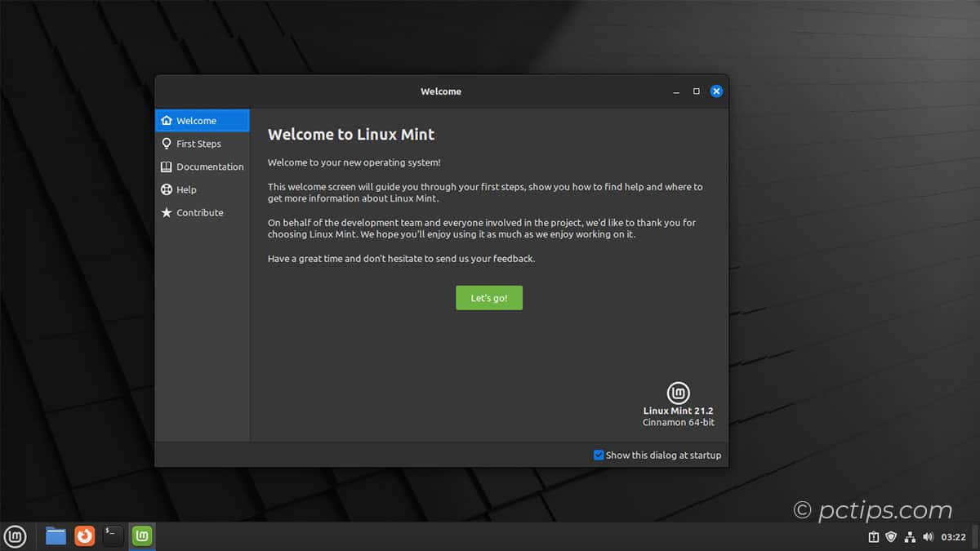
Task: Minimize the Welcome window
Action: point(676,92)
